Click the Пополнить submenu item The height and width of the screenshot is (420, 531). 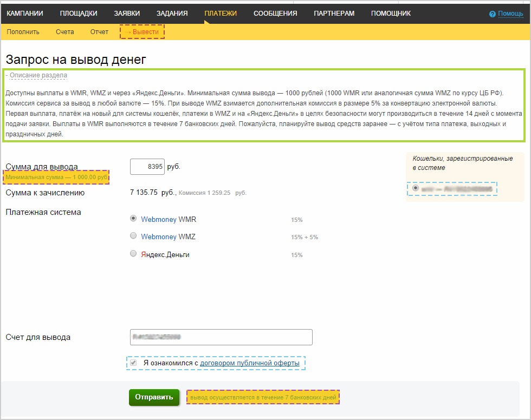click(x=23, y=32)
